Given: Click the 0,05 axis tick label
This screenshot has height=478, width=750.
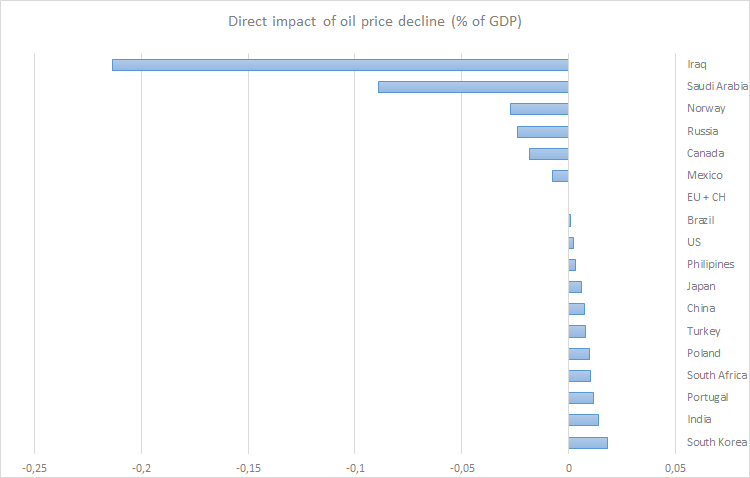Looking at the screenshot, I should tap(674, 468).
